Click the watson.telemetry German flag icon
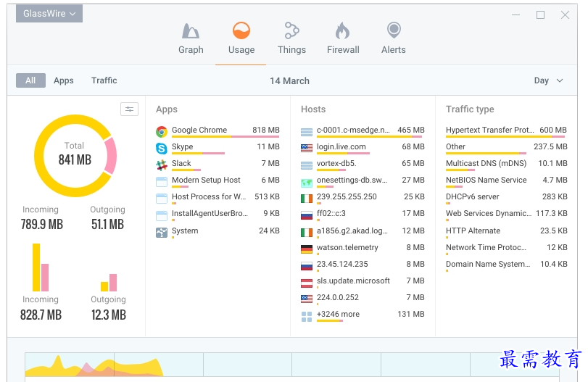Image resolution: width=588 pixels, height=382 pixels. click(x=307, y=249)
